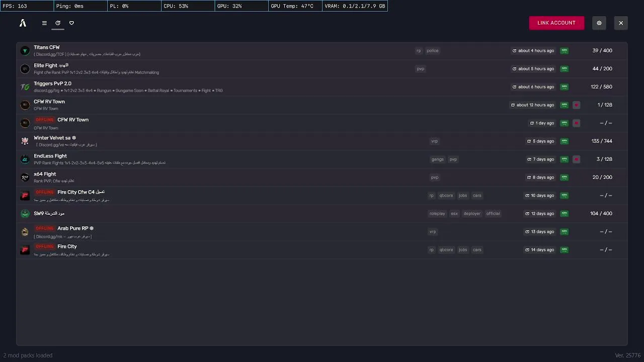
Task: Click Fire City Cfw C4 server icon
Action: [x=25, y=196]
